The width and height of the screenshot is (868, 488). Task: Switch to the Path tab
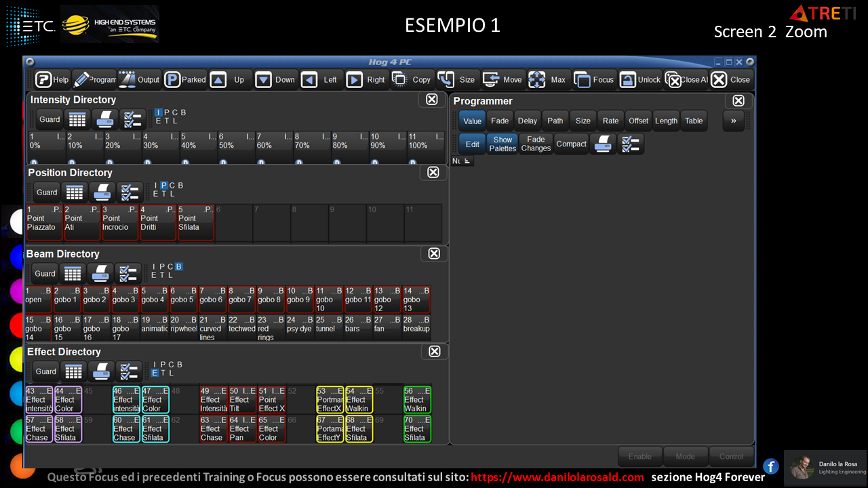click(555, 121)
